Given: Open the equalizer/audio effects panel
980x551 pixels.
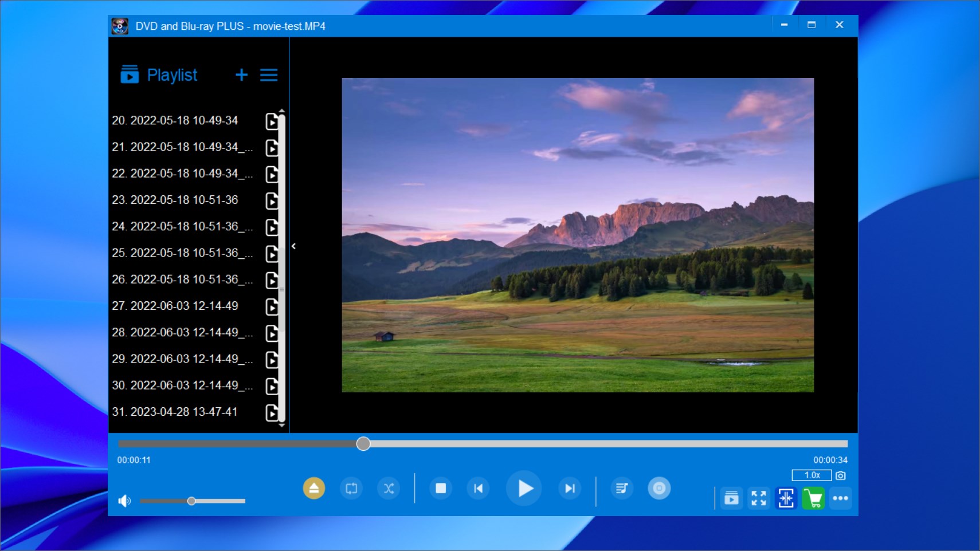Looking at the screenshot, I should point(623,489).
